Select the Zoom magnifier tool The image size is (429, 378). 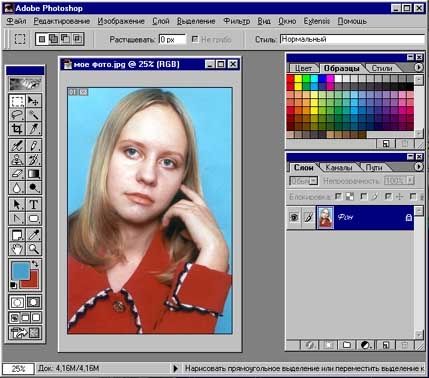point(33,249)
